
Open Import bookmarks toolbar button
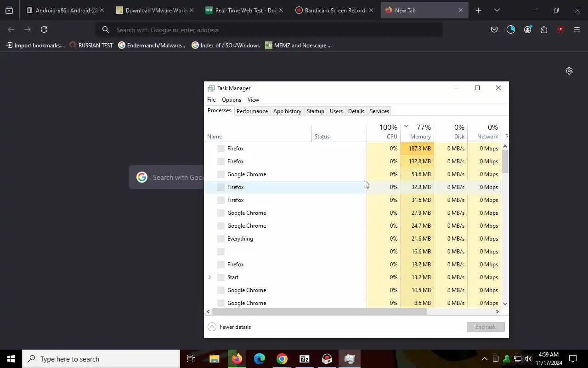[x=35, y=46]
